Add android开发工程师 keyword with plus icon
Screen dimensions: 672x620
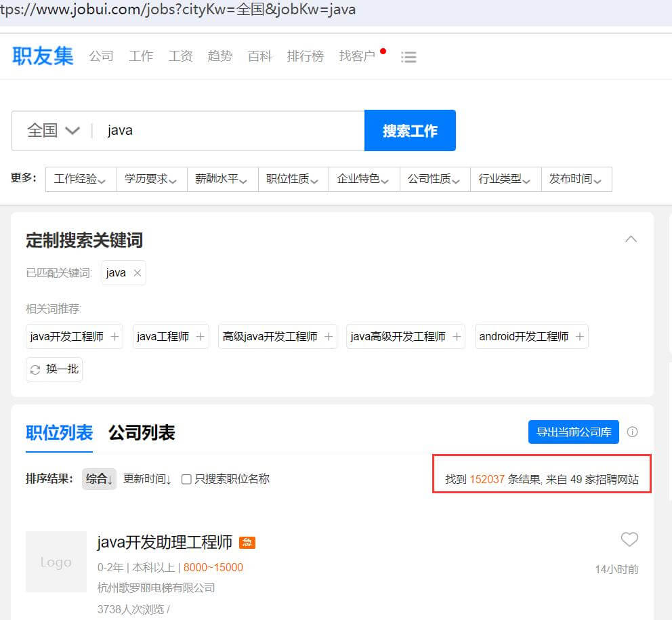[x=579, y=337]
